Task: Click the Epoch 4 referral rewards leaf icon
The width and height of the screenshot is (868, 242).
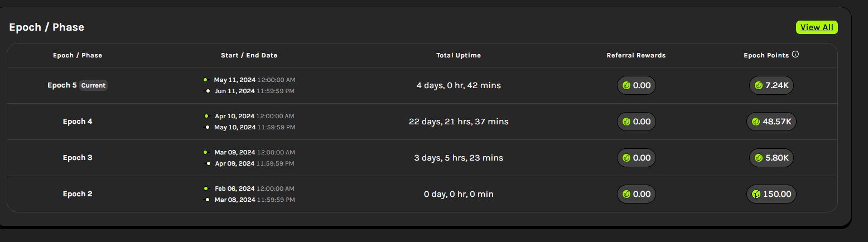Action: [x=626, y=122]
